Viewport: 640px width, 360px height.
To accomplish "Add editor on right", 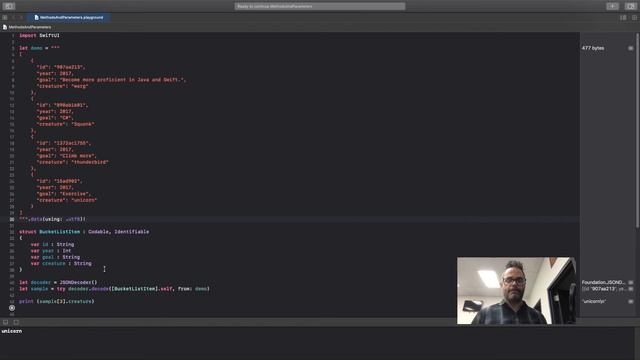I will click(x=634, y=18).
